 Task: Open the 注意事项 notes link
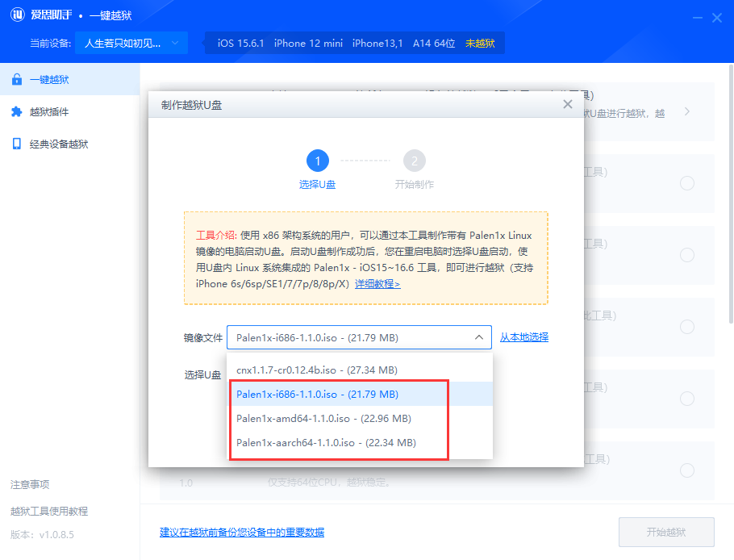click(x=30, y=485)
